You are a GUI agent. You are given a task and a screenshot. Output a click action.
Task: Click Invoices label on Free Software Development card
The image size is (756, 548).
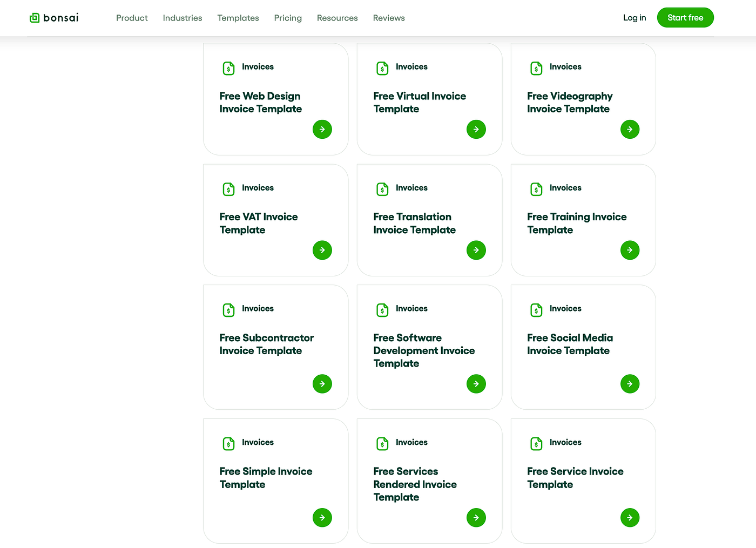pos(411,309)
